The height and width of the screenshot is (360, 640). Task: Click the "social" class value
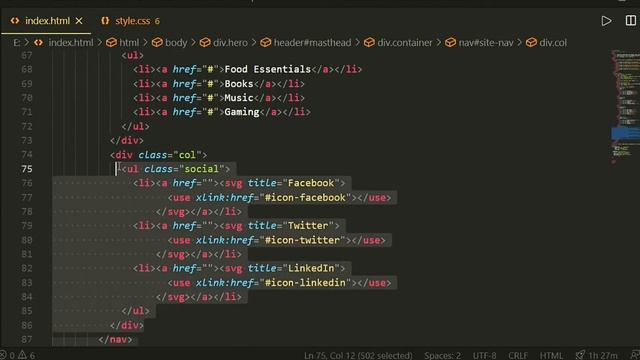(202, 169)
